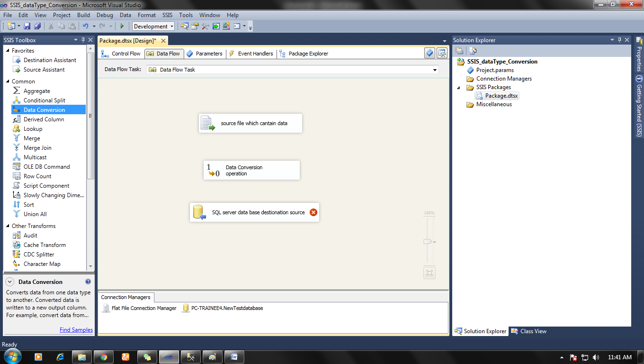644x364 pixels.
Task: Switch to the Parameters tab
Action: point(204,54)
